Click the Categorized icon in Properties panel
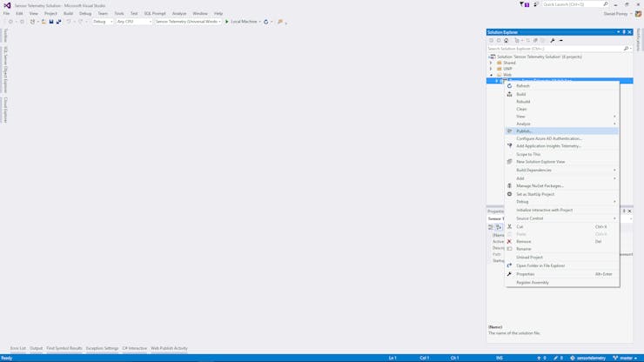The image size is (644, 362). (x=491, y=227)
